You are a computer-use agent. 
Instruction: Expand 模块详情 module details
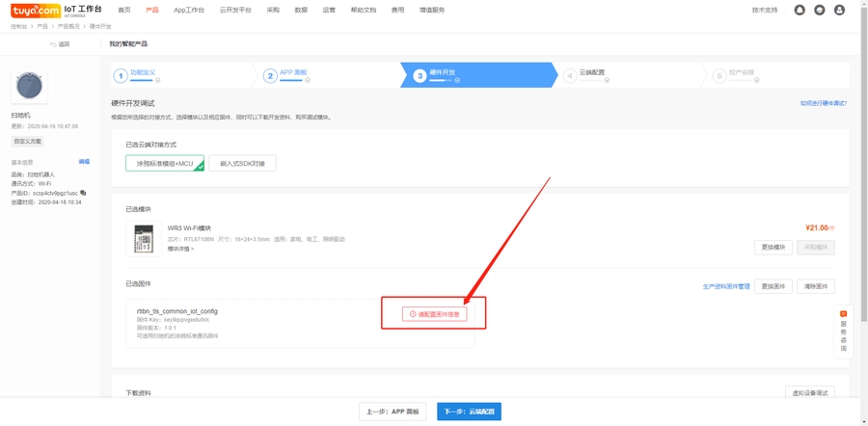tap(180, 249)
